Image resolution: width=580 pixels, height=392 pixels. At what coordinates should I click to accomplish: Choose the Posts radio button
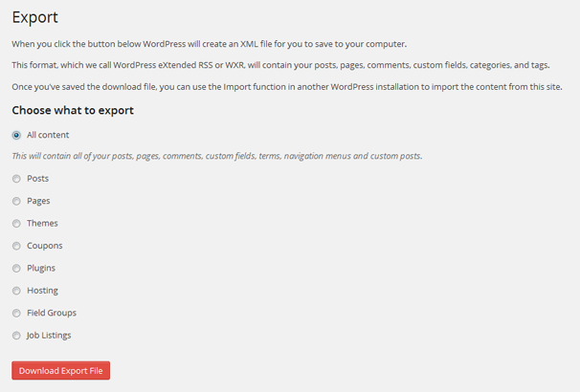point(16,179)
